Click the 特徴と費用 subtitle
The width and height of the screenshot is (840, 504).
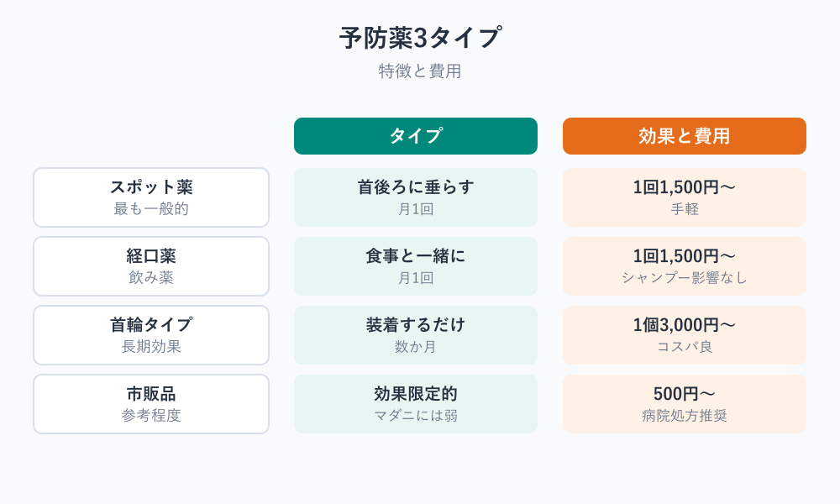(x=420, y=71)
